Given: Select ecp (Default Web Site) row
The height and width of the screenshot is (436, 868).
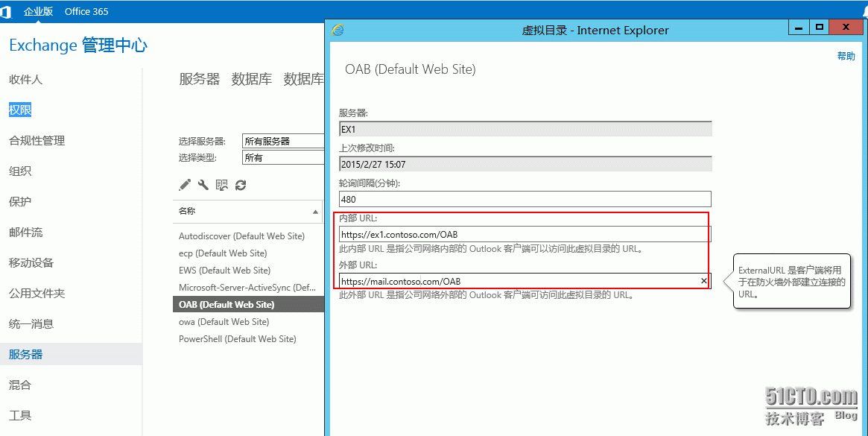Looking at the screenshot, I should (248, 253).
